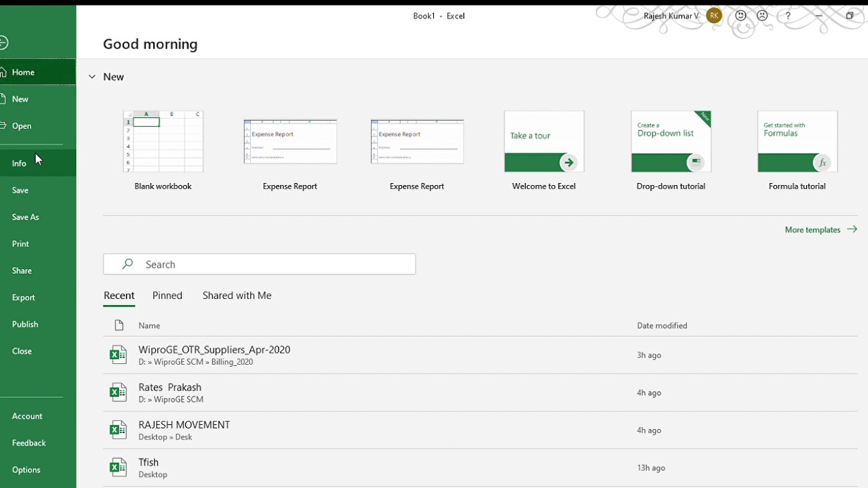The height and width of the screenshot is (488, 868).
Task: Click the More templates link
Action: [821, 230]
